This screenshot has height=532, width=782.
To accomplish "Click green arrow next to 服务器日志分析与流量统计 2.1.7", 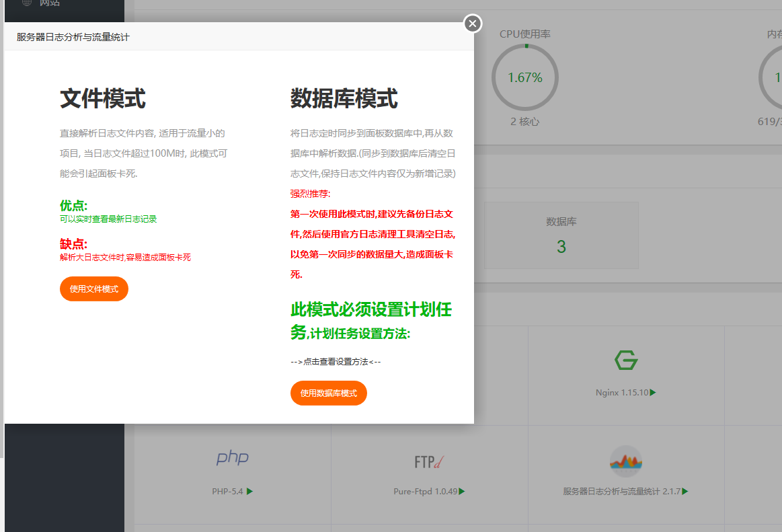I will [685, 492].
